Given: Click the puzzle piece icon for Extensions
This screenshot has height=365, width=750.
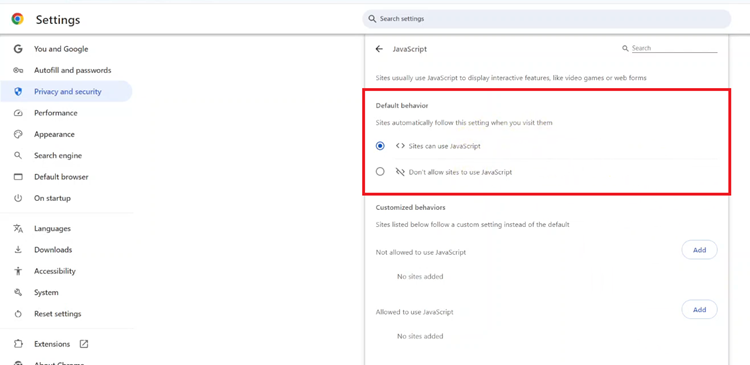Looking at the screenshot, I should (18, 344).
